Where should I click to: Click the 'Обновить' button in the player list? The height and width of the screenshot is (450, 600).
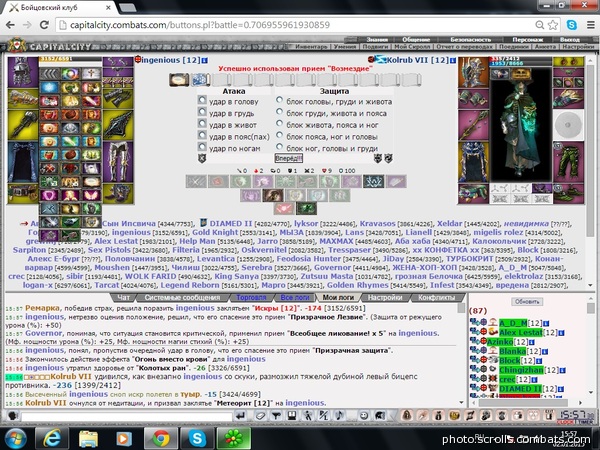pos(527,302)
